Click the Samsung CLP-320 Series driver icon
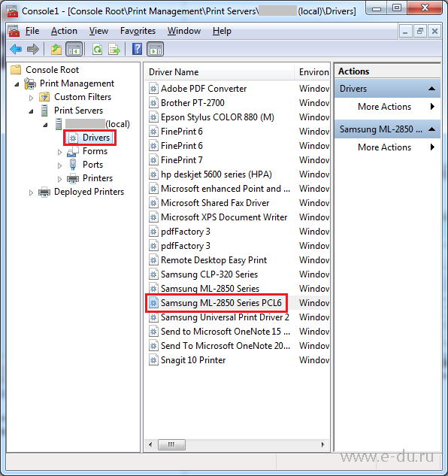Screen dimensions: 448x476 (153, 274)
